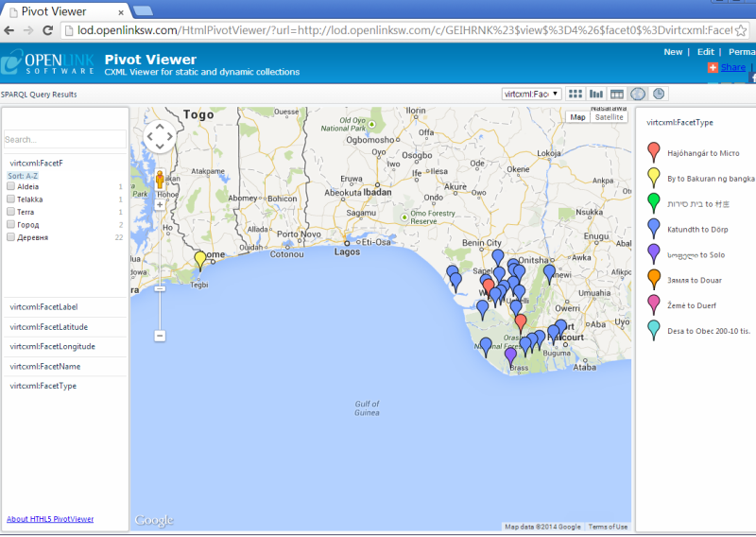Open the Edit menu in header
The image size is (756, 537).
point(705,52)
